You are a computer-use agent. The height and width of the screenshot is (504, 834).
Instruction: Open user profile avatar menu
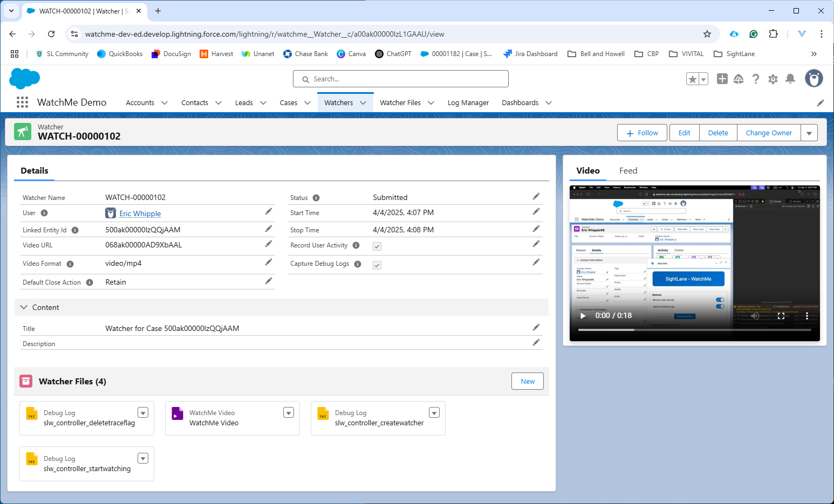pyautogui.click(x=814, y=79)
